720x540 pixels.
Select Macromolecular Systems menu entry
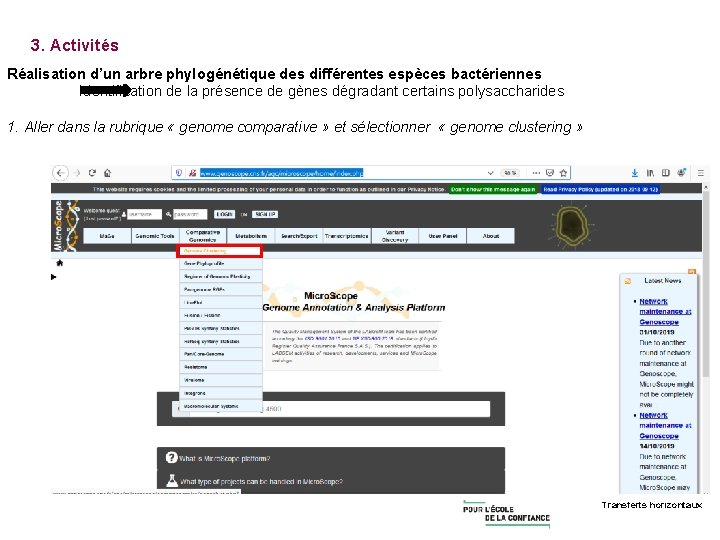[220, 406]
